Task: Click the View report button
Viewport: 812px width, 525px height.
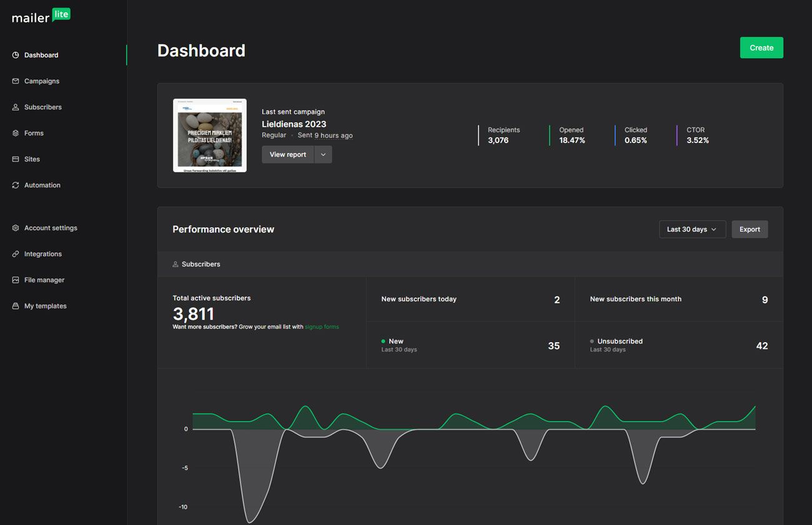Action: (287, 155)
